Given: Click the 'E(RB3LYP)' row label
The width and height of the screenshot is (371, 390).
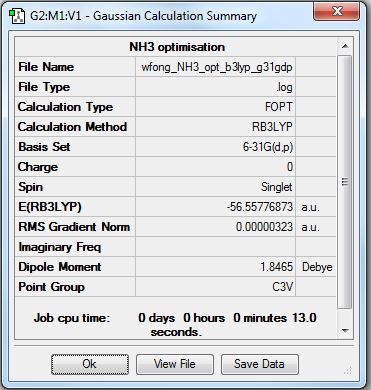Looking at the screenshot, I should tap(50, 207).
